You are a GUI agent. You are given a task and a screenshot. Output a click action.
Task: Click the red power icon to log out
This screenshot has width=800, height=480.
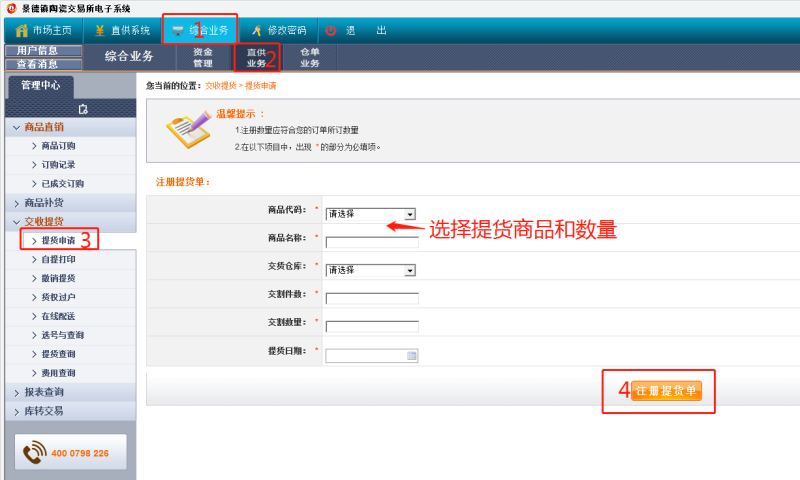(331, 30)
